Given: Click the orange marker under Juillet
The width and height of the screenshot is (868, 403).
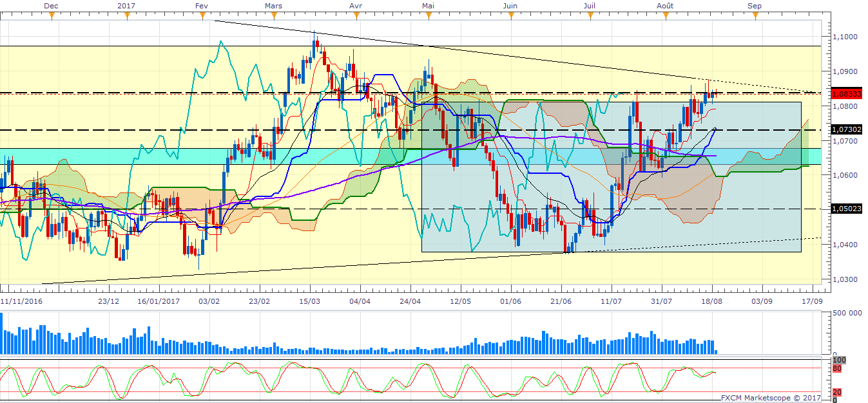Looking at the screenshot, I should click(589, 15).
